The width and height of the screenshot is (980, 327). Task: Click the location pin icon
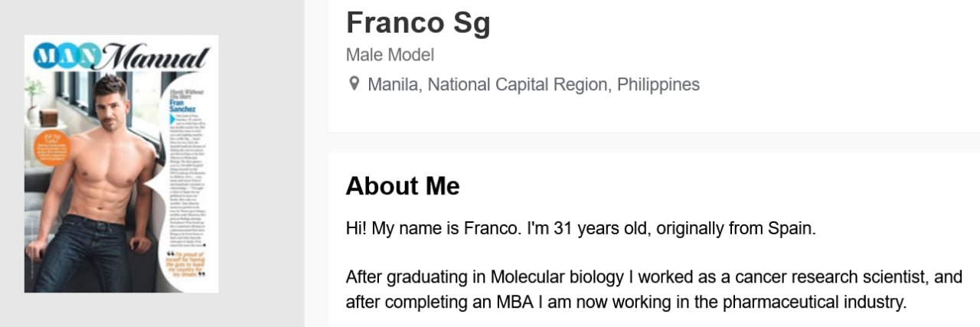pos(354,83)
